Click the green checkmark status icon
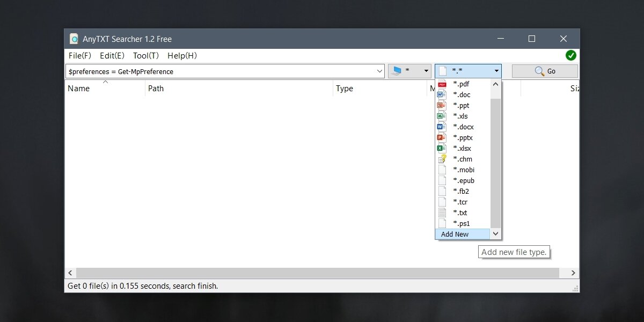Viewport: 644px width, 322px height. point(570,55)
